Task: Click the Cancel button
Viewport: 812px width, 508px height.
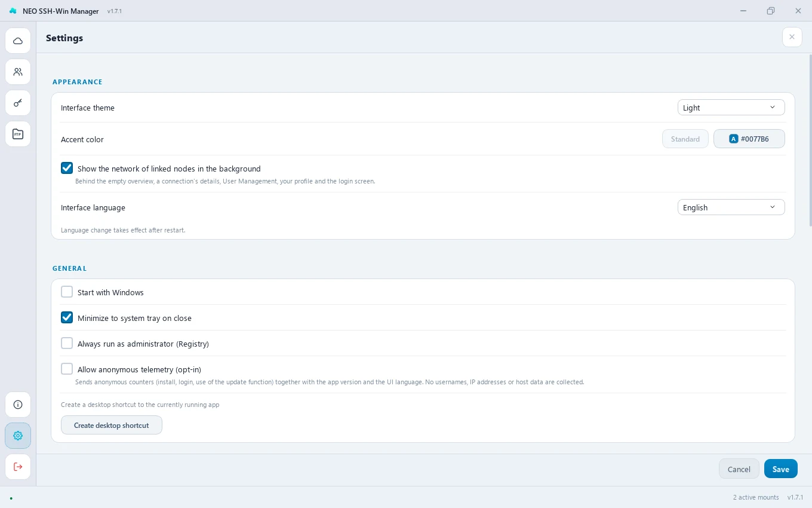Action: [739, 469]
